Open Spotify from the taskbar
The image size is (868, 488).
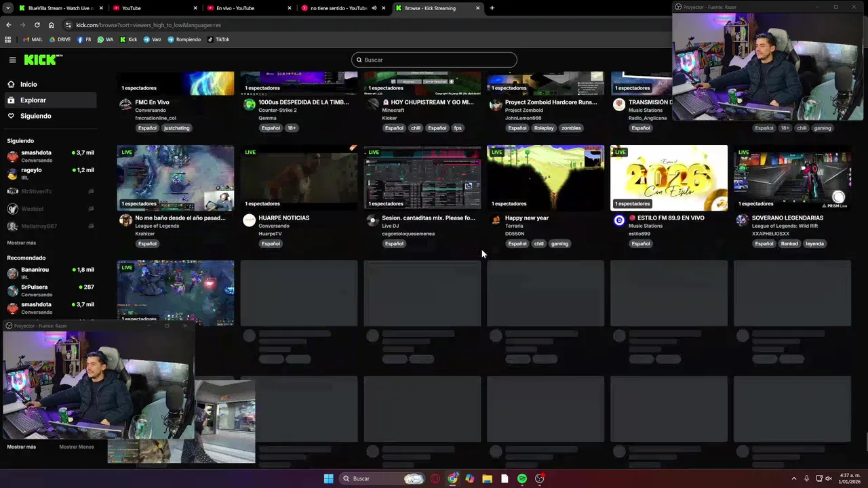(522, 479)
